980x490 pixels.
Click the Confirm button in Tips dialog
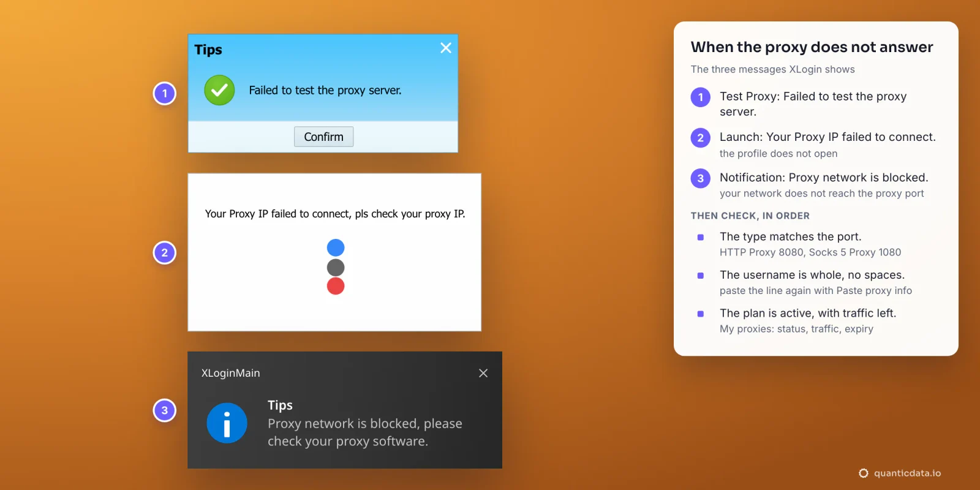(x=323, y=137)
